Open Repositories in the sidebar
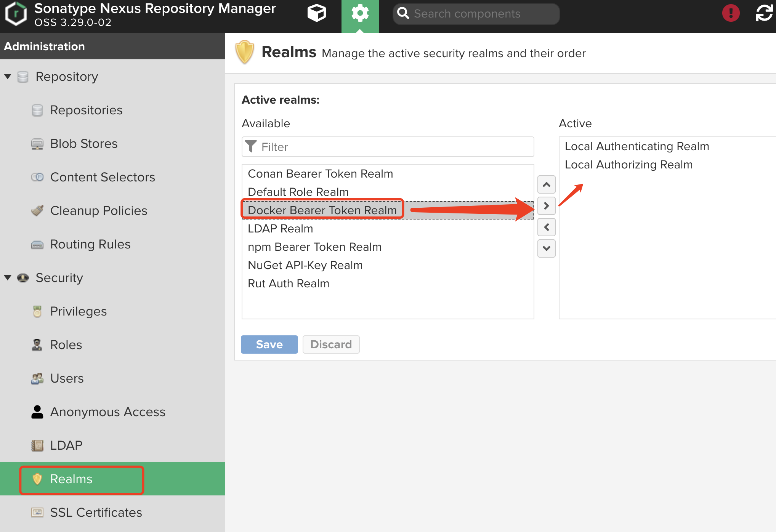The width and height of the screenshot is (776, 532). tap(87, 110)
